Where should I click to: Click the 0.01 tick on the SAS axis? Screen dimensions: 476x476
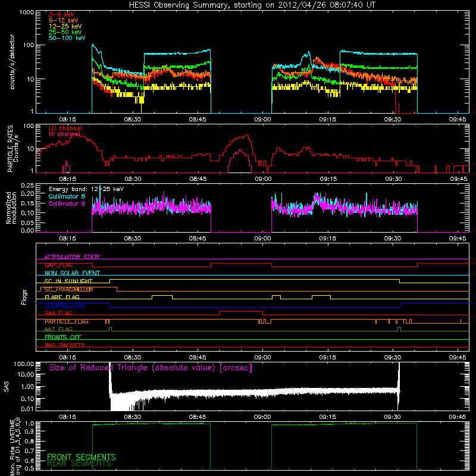click(x=27, y=409)
